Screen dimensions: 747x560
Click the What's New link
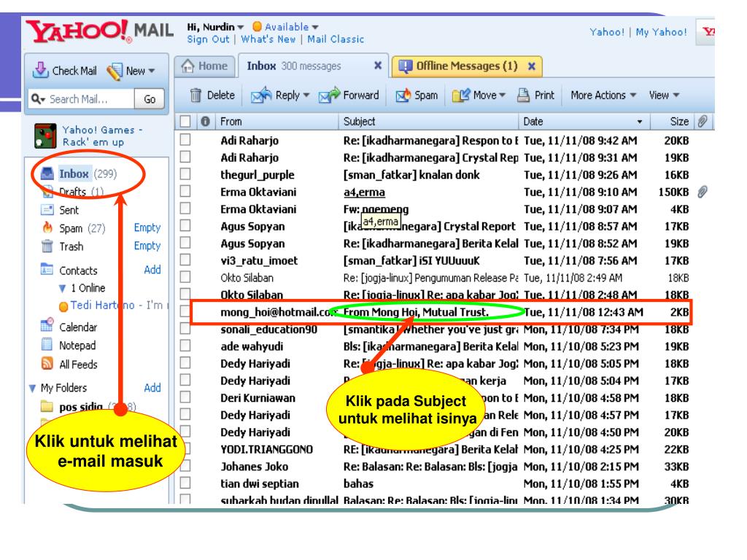click(x=268, y=39)
